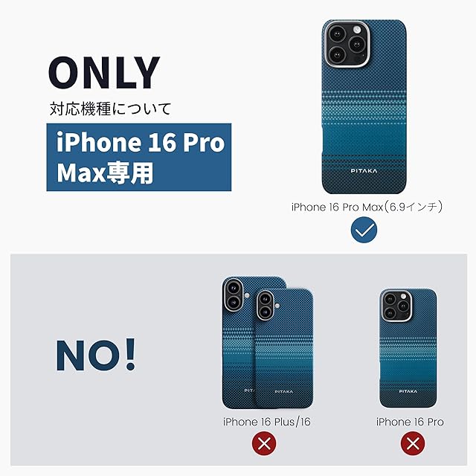Click the NO! text
The width and height of the screenshot is (476, 476).
click(x=96, y=355)
